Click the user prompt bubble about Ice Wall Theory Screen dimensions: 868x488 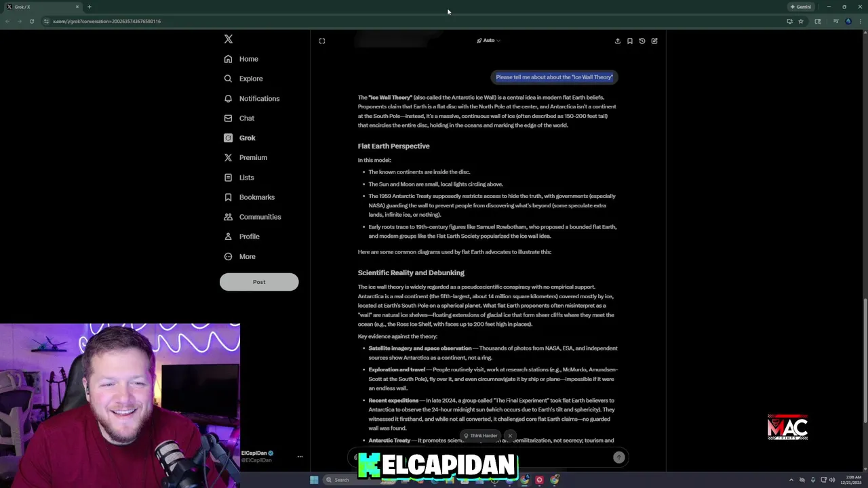click(554, 77)
